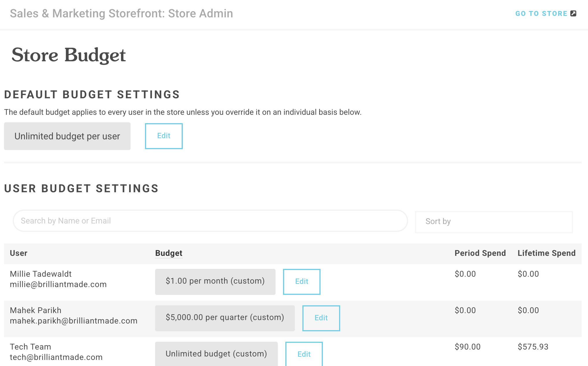Select the millie@brilliantmade.com email text
588x366 pixels.
point(58,284)
